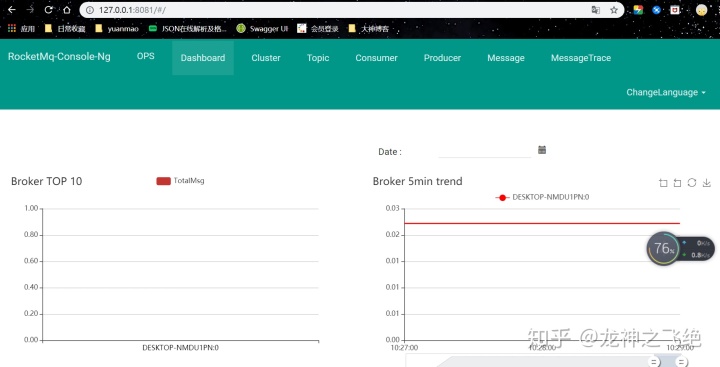720x367 pixels.
Task: Click the Broker TOP 10 title text
Action: point(46,181)
